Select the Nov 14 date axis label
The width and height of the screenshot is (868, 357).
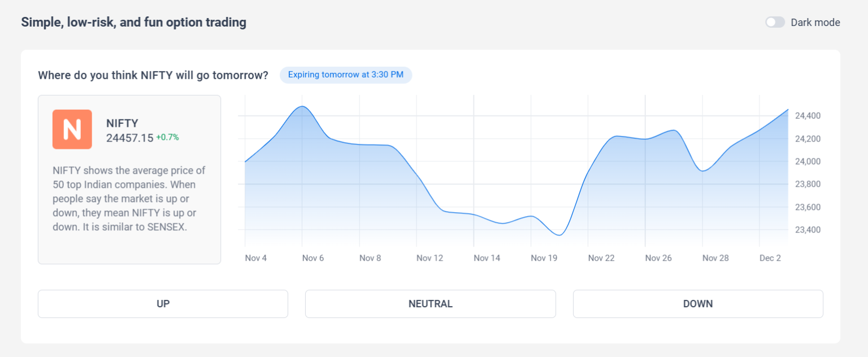[487, 257]
